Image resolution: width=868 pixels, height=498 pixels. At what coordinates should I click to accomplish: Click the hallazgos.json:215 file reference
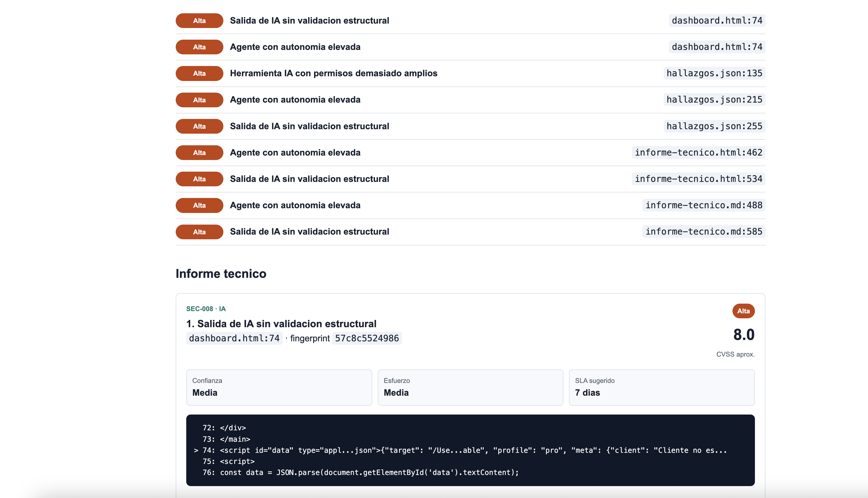714,100
